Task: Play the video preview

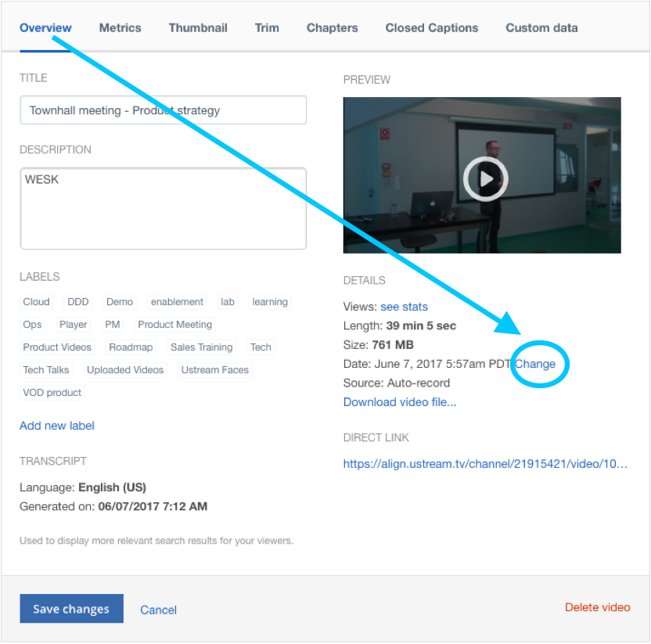Action: click(485, 178)
